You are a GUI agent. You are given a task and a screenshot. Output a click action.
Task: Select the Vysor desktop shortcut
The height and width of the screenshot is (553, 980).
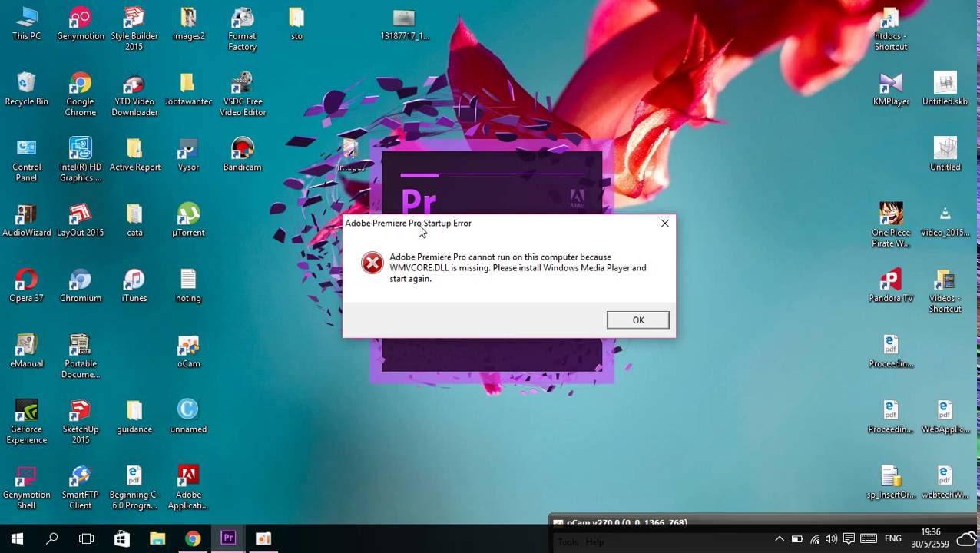click(188, 155)
